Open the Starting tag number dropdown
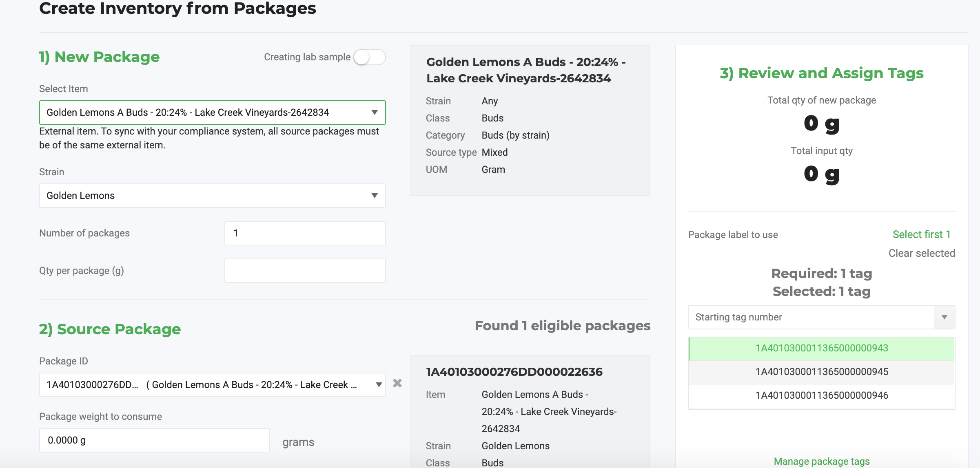The width and height of the screenshot is (980, 468). coord(821,317)
